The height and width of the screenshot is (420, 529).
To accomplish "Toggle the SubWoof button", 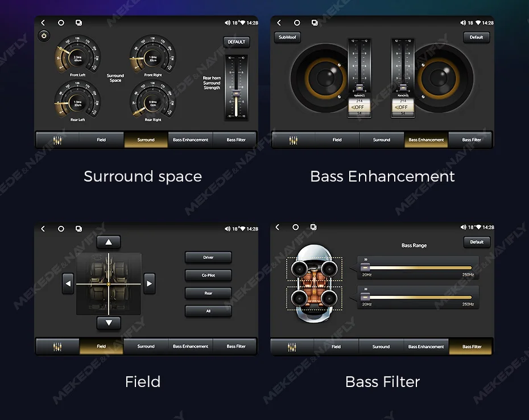I will click(287, 38).
